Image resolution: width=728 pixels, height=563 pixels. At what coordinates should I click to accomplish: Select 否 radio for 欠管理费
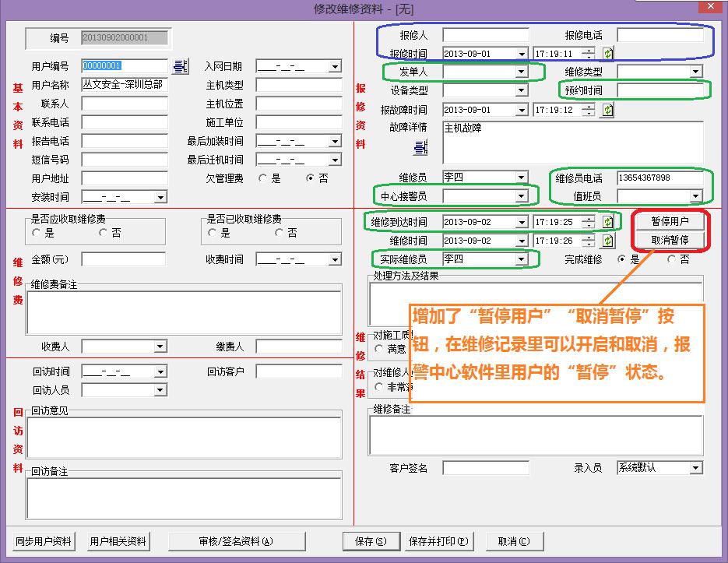[x=309, y=178]
